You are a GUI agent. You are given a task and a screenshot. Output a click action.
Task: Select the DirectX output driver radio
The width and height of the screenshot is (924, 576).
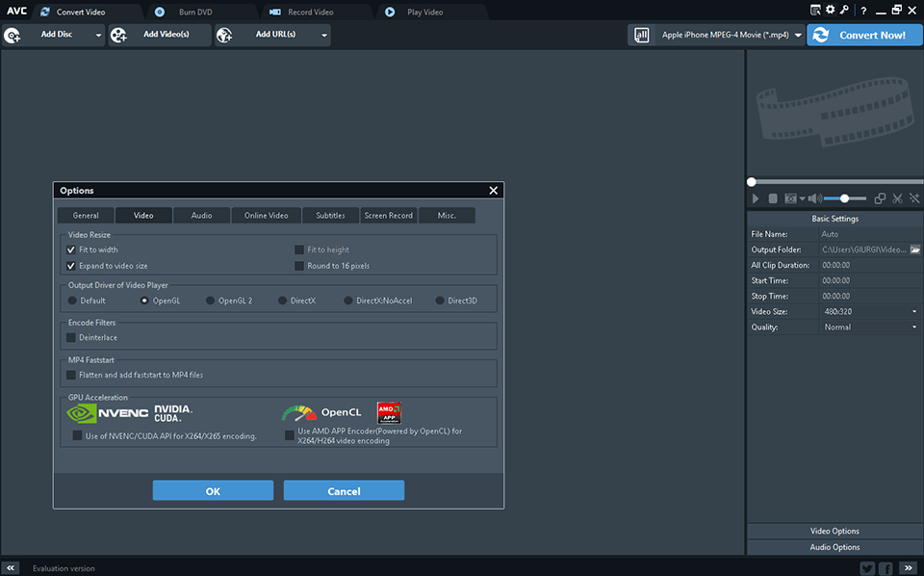pyautogui.click(x=283, y=301)
